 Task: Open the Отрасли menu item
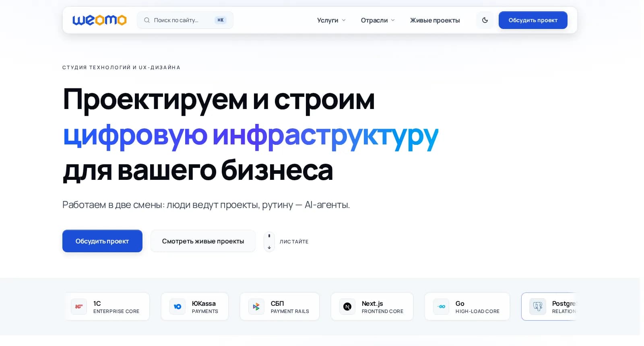pos(374,20)
